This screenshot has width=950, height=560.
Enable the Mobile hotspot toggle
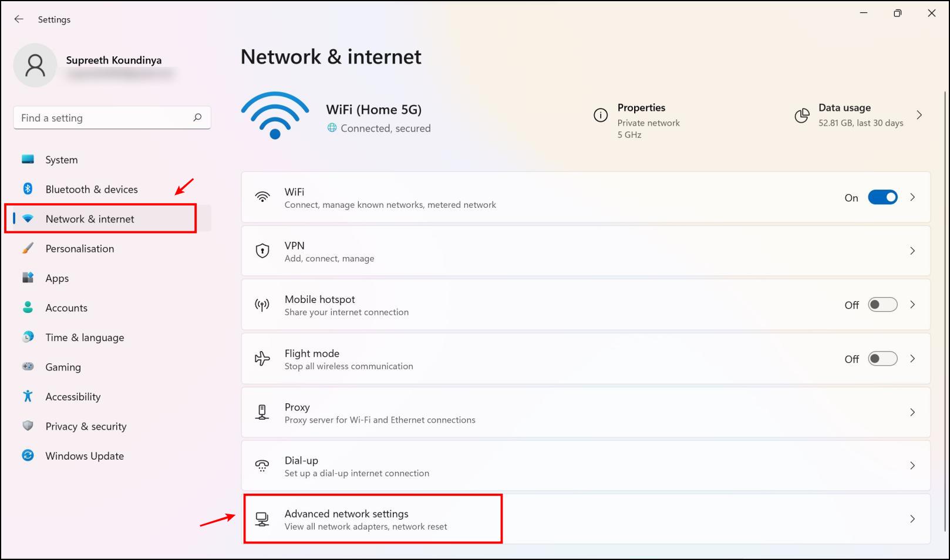tap(882, 305)
